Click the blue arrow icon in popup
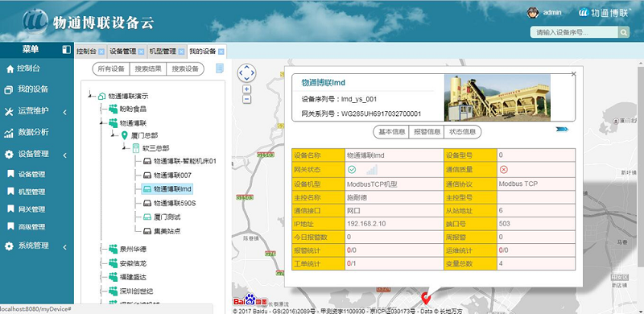Screen dimensions: 644x314 coord(562,130)
